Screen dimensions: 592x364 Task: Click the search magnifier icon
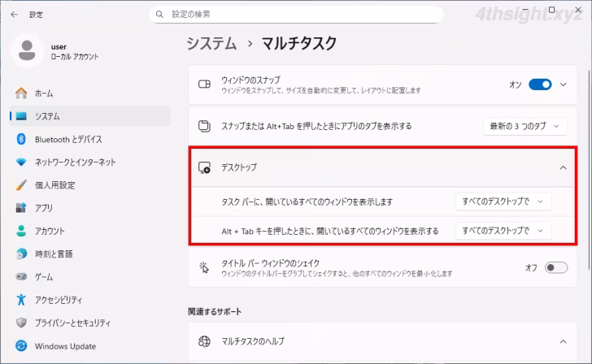point(159,15)
